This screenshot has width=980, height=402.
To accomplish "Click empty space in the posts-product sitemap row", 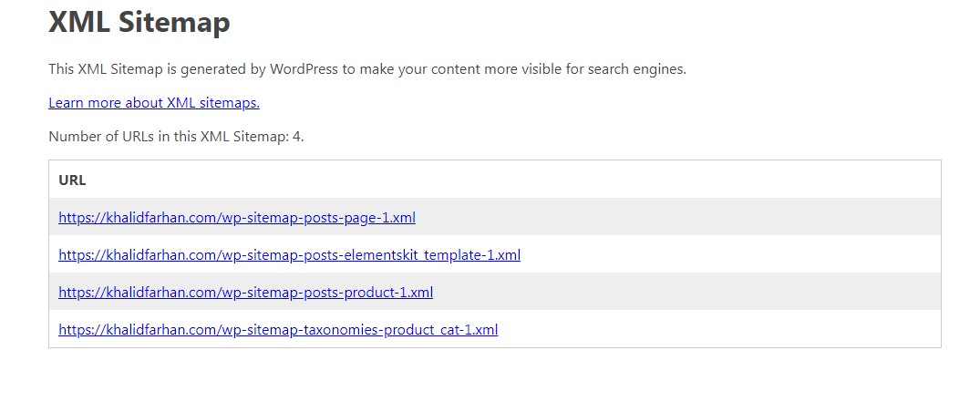I will click(x=684, y=293).
